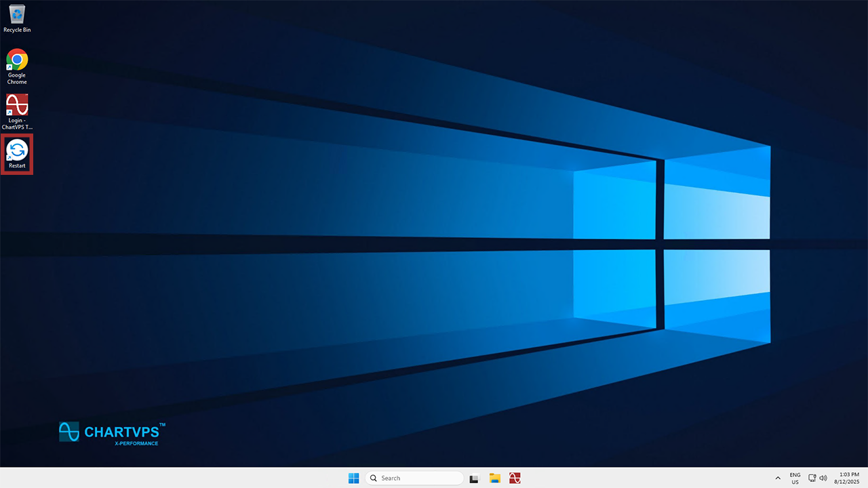Launch File Explorer from the taskbar

pos(495,478)
